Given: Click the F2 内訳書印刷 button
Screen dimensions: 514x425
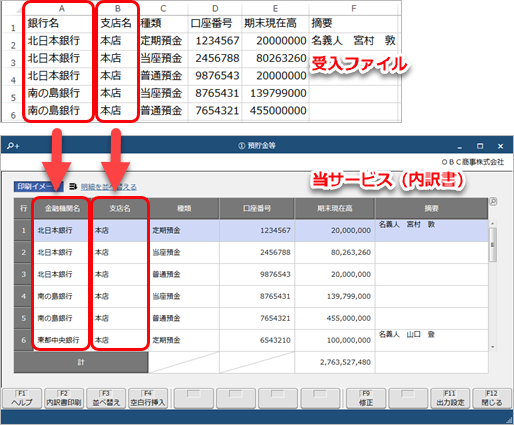Looking at the screenshot, I should [64, 398].
